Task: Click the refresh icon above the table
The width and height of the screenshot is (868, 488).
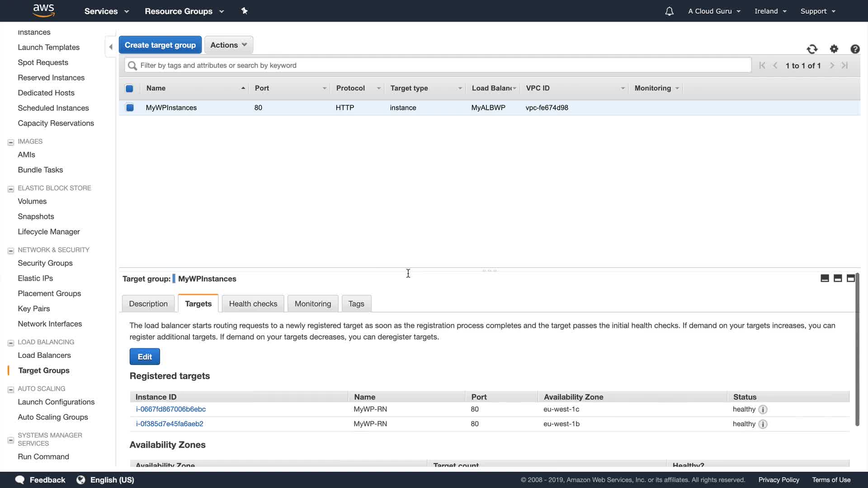Action: (812, 49)
